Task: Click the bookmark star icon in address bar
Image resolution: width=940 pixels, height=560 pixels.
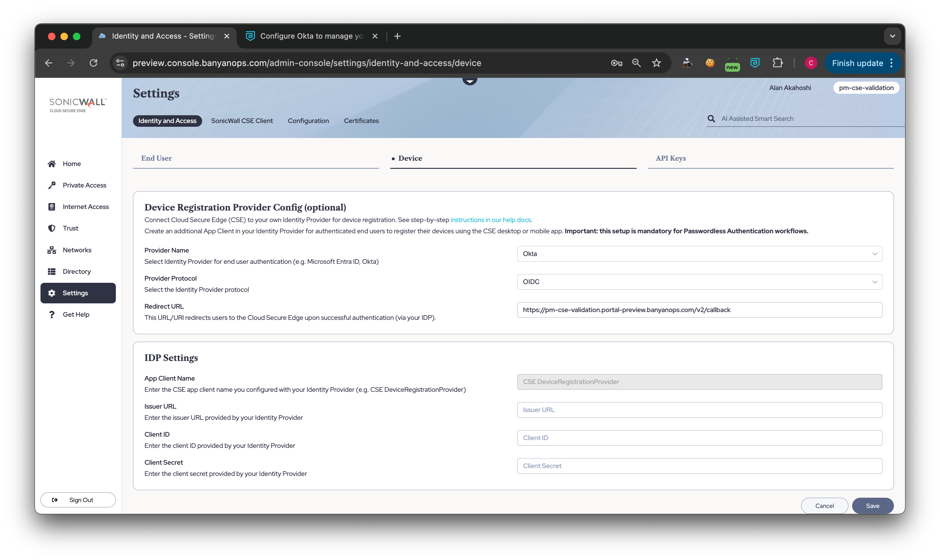Action: (656, 63)
